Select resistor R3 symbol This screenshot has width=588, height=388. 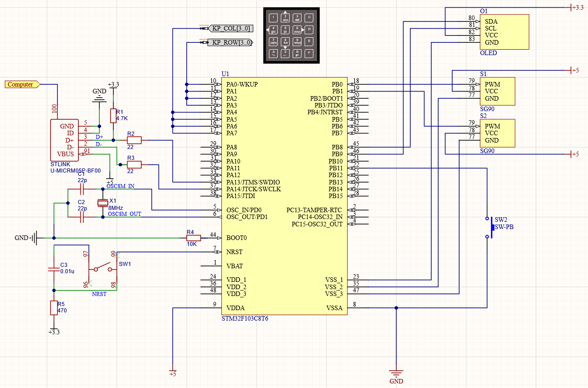[x=134, y=164]
